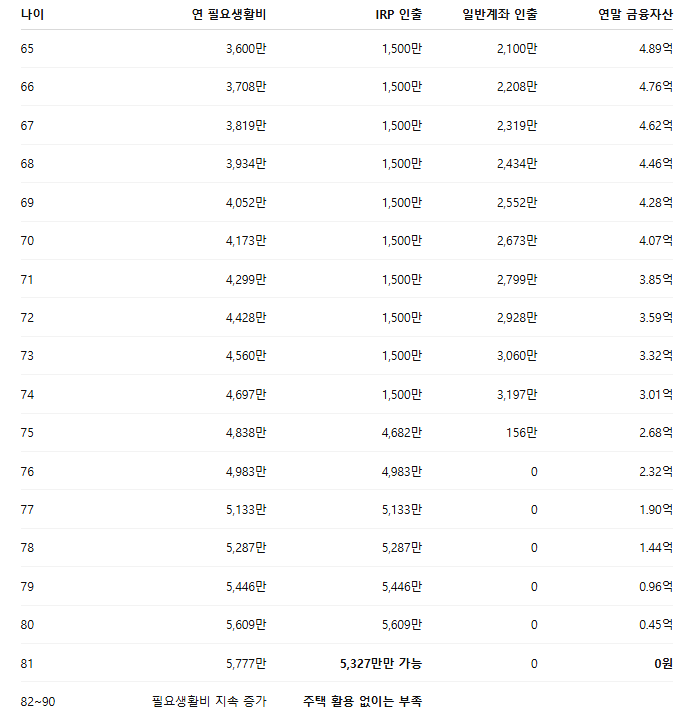Select the 일반계좌 인출 column header

[x=499, y=14]
